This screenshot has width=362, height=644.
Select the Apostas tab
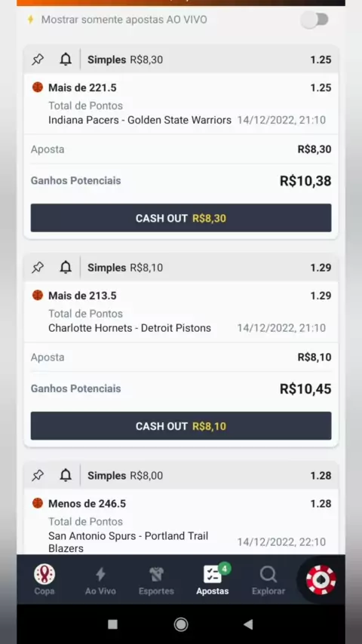tap(213, 579)
